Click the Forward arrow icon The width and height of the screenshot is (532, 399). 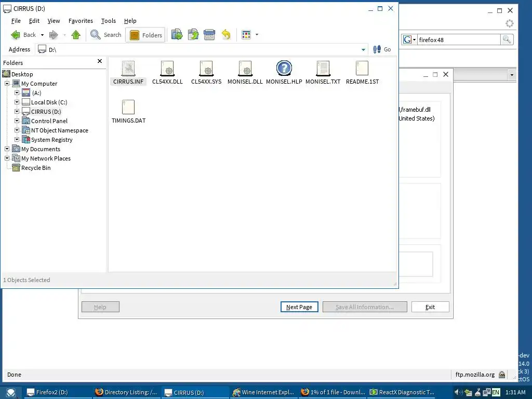click(x=54, y=35)
